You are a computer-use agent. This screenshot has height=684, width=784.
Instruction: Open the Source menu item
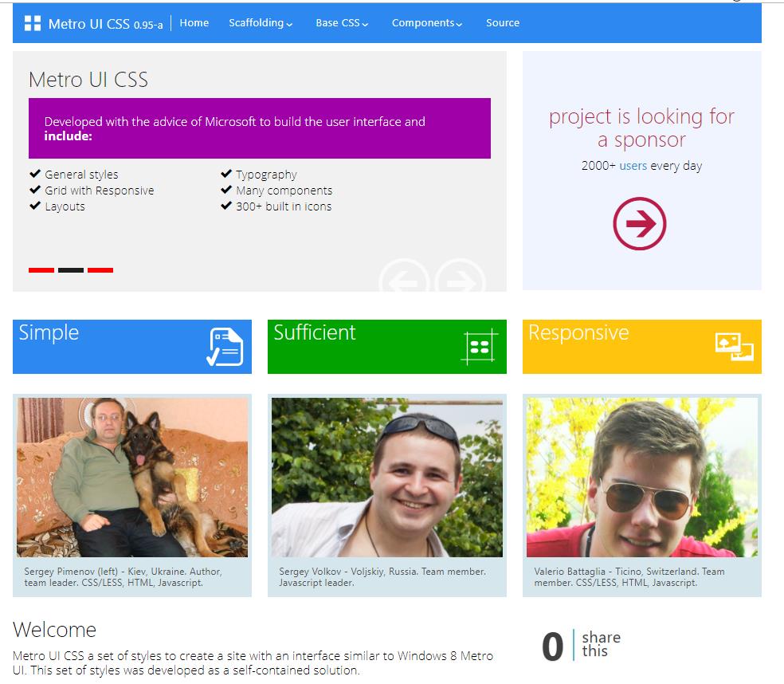click(503, 23)
